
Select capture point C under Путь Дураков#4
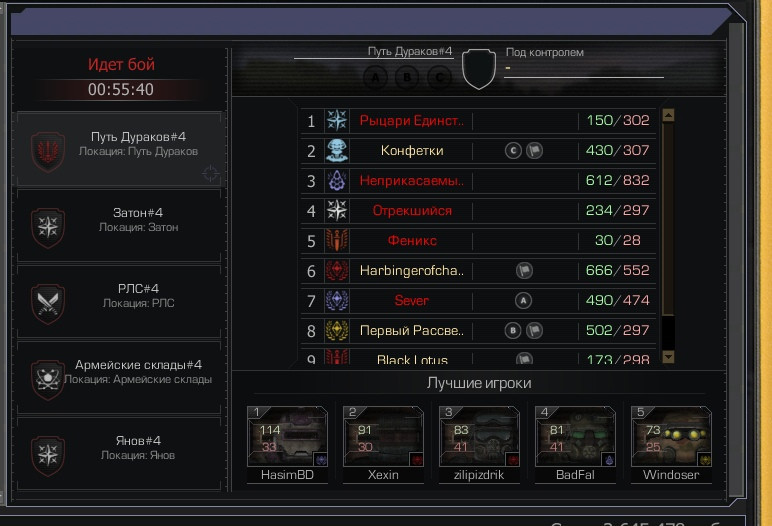click(x=439, y=77)
